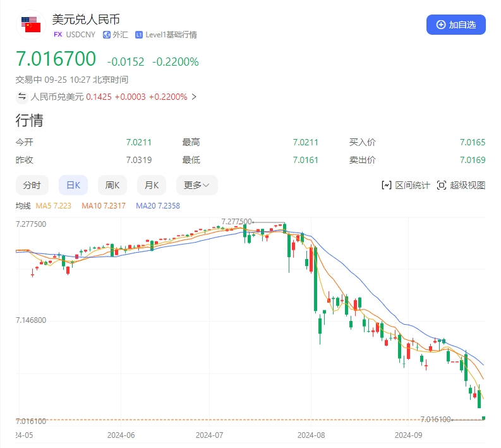Click the 2024-06 date axis label
This screenshot has height=448, width=501.
click(121, 435)
